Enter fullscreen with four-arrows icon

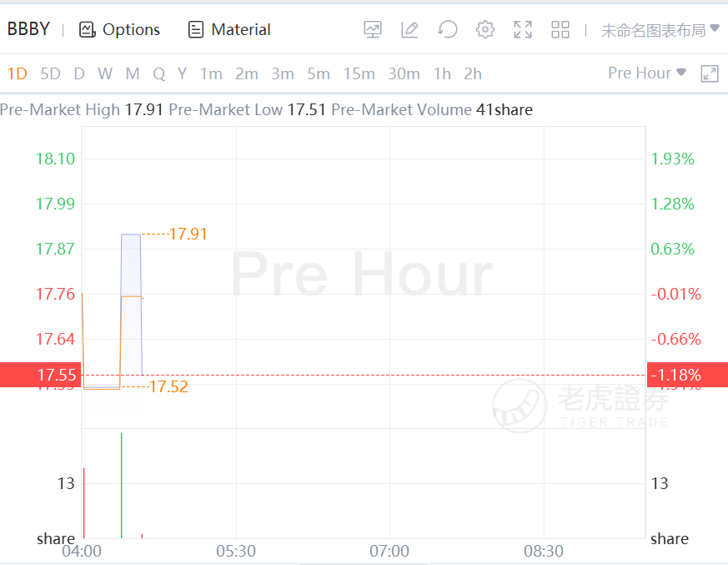[x=523, y=30]
